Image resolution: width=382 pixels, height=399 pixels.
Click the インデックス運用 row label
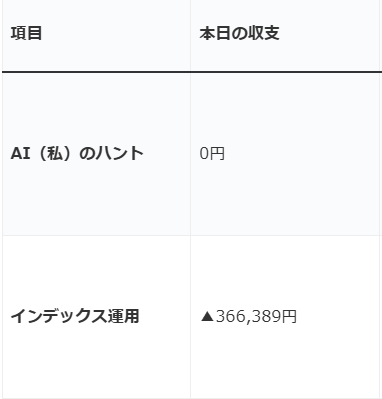[x=75, y=316]
